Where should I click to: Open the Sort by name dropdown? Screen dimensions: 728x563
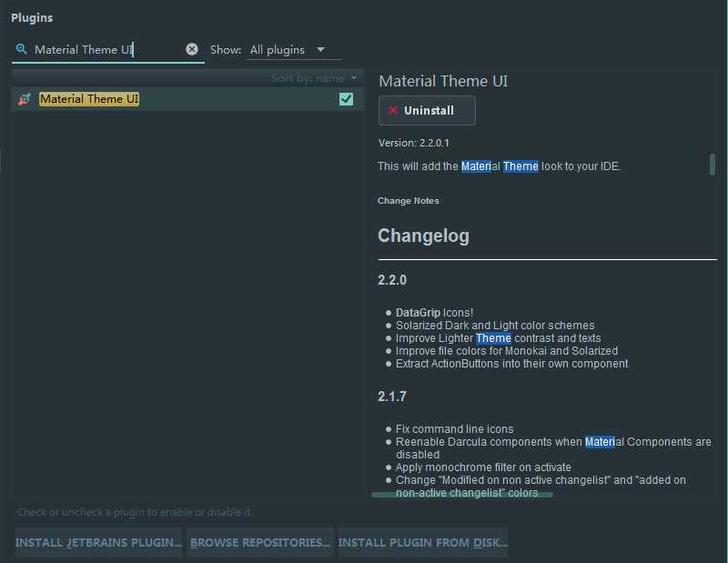[314, 78]
